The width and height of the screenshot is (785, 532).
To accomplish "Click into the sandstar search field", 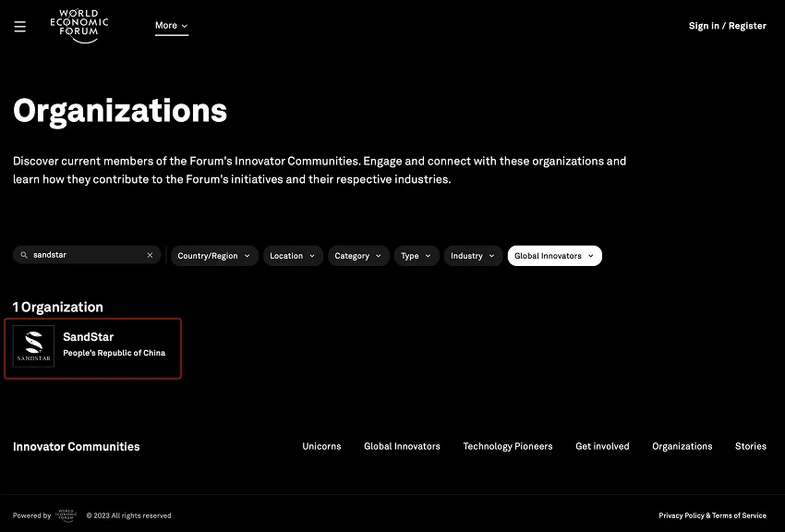I will (x=87, y=255).
